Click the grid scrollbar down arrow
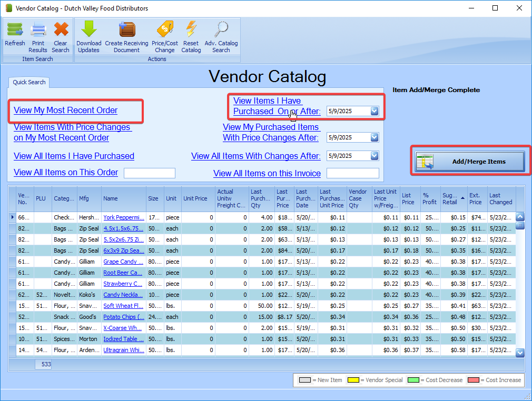532x401 pixels. tap(520, 353)
